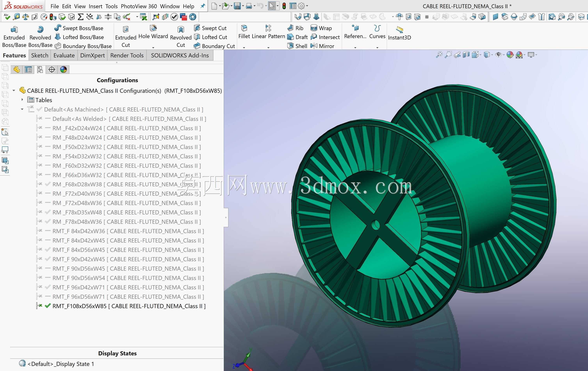
Task: Click the Shell tool
Action: (297, 46)
